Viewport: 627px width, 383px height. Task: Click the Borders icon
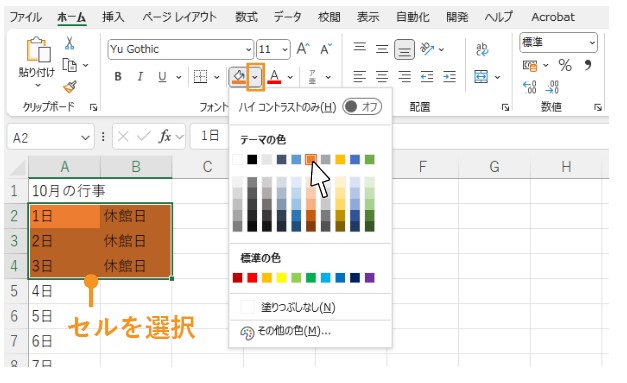coord(200,76)
